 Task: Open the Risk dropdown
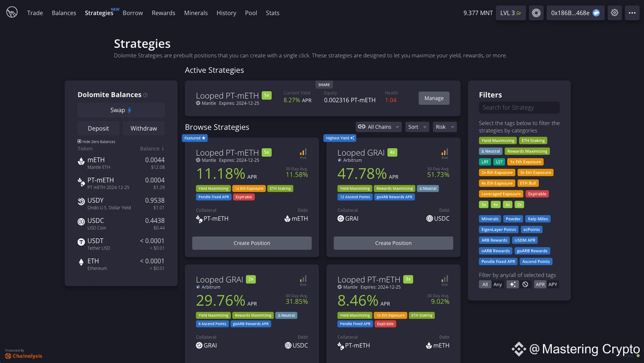(x=445, y=127)
